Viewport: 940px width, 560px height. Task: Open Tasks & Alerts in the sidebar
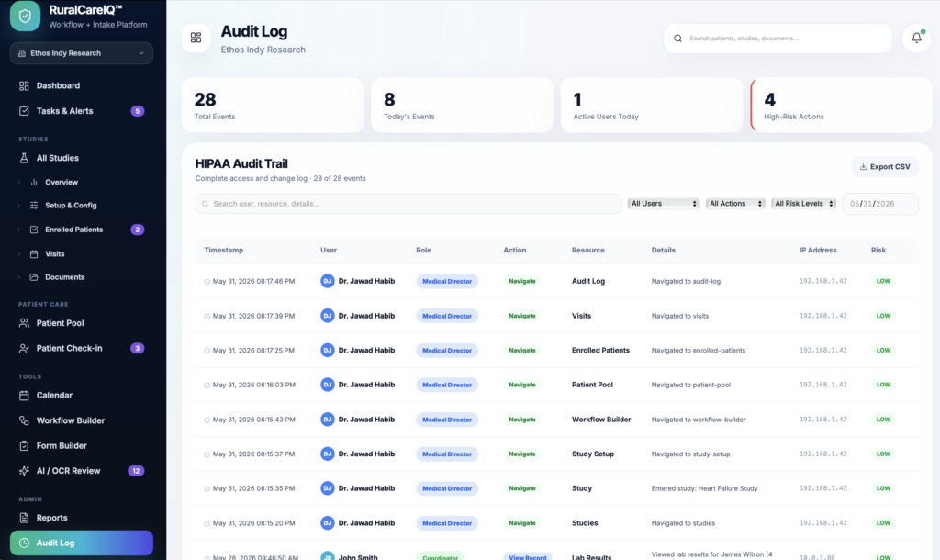82,111
